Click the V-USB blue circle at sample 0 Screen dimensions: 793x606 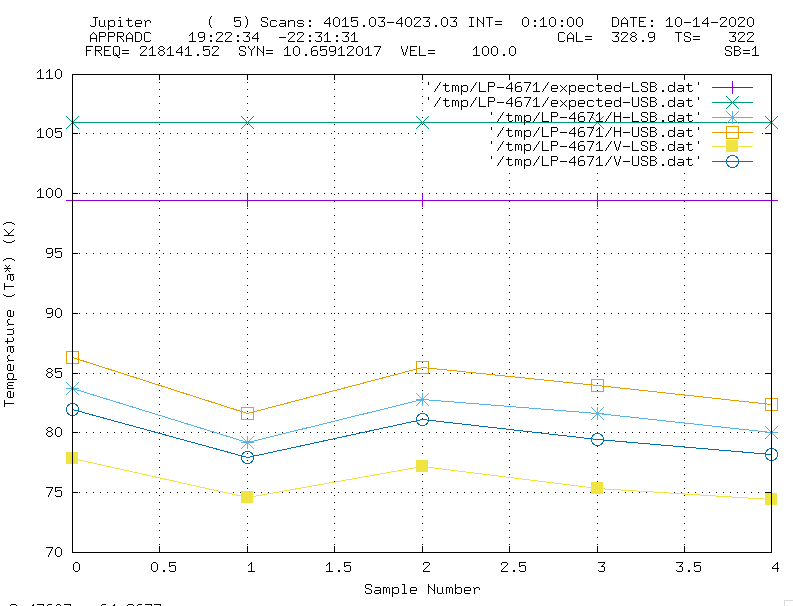72,409
